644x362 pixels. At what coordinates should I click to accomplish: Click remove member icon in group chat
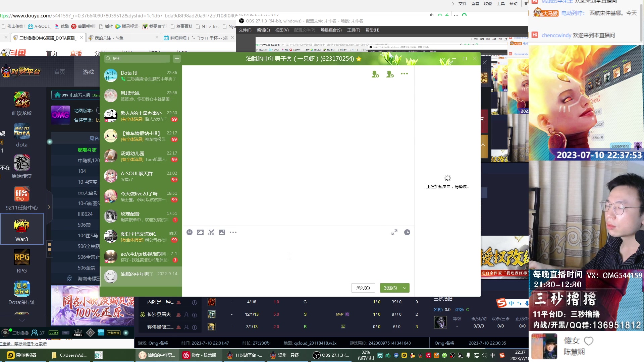[390, 74]
